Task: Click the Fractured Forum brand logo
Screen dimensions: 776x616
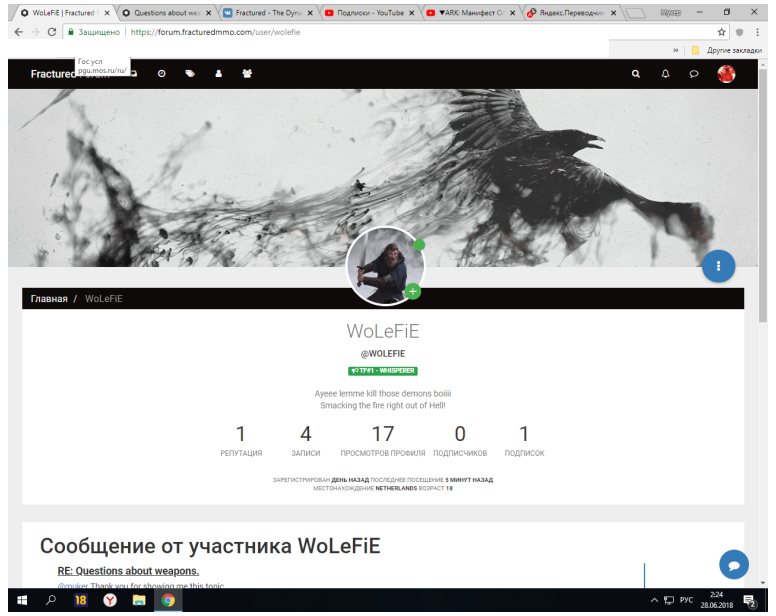Action: tap(53, 74)
